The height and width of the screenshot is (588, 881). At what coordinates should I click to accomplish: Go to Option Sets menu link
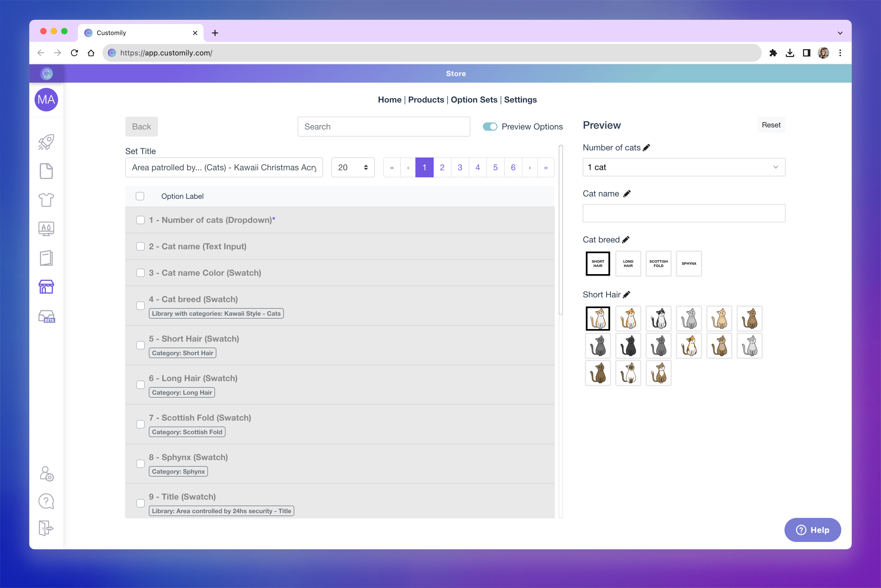[474, 100]
